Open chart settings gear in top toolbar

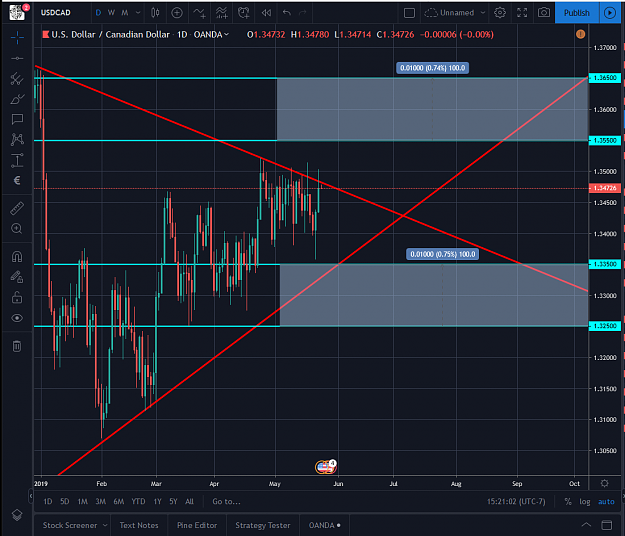[x=500, y=13]
